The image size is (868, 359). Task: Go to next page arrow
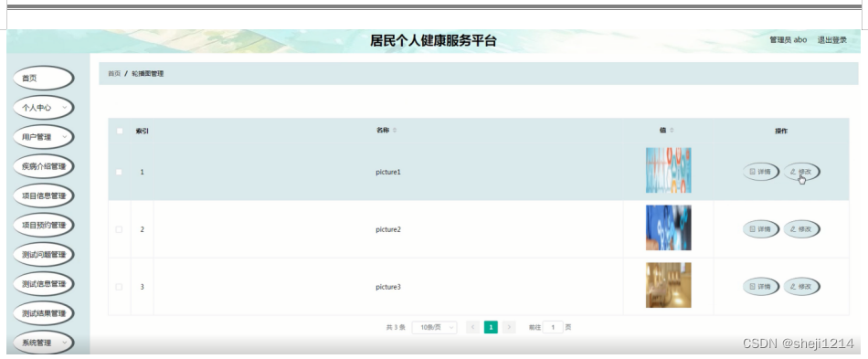pos(509,327)
